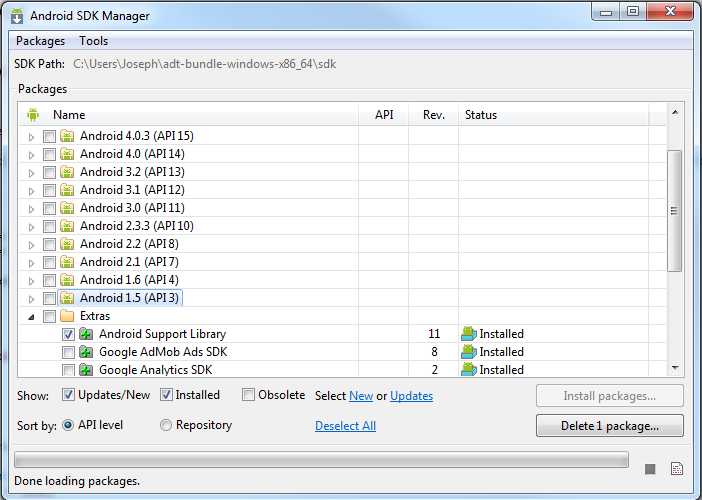Viewport: 702px width, 500px height.
Task: Expand the Android 2.3.3 (API 10) node
Action: click(x=31, y=227)
